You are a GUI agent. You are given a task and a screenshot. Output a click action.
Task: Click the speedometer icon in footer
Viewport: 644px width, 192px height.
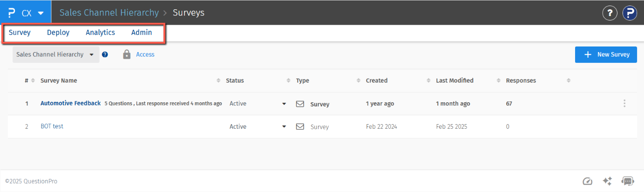pos(587,181)
